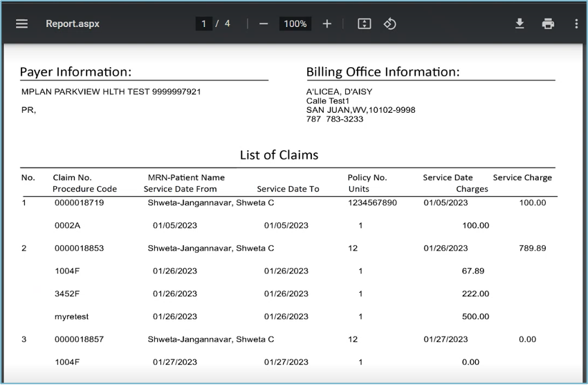Click claim number 0000018853

(79, 248)
